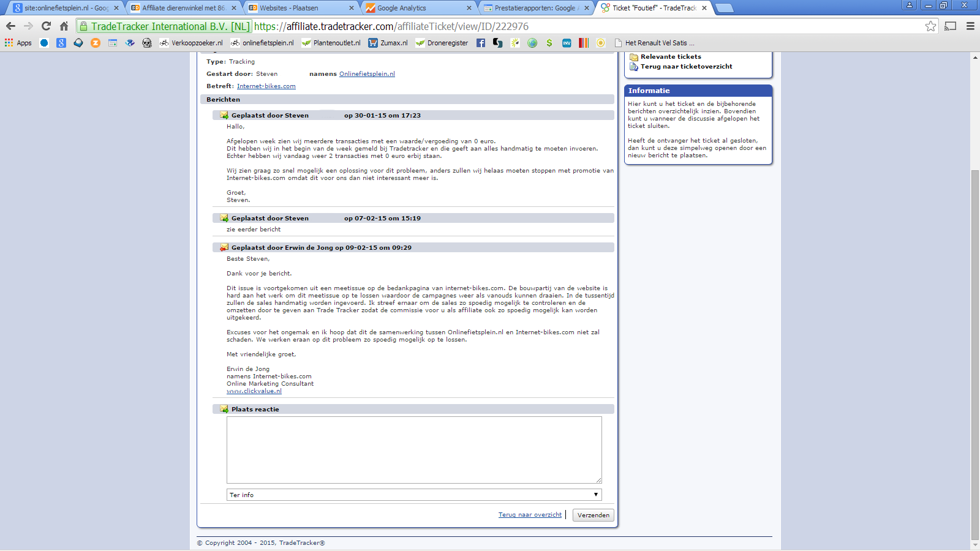This screenshot has height=551, width=980.
Task: Open the orange Z bookmark icon
Action: (96, 43)
